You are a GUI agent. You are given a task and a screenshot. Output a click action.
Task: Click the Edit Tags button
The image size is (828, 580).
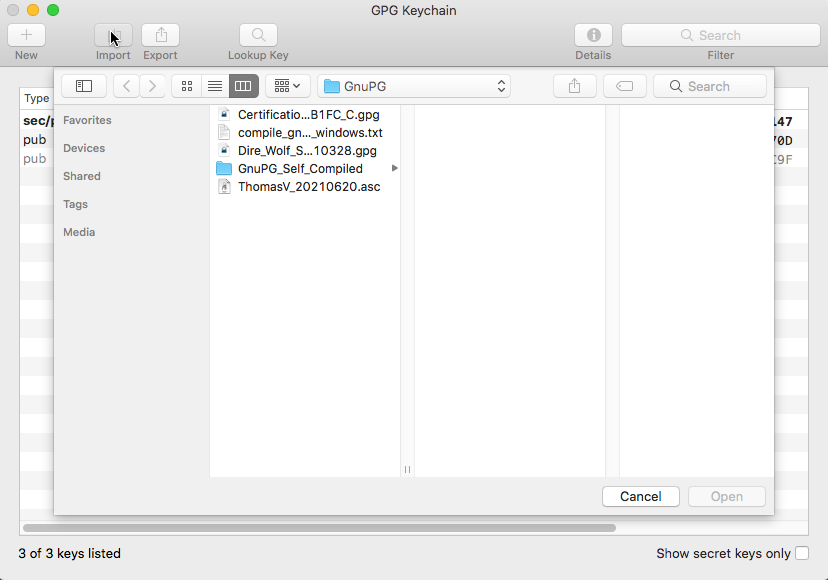[x=625, y=86]
